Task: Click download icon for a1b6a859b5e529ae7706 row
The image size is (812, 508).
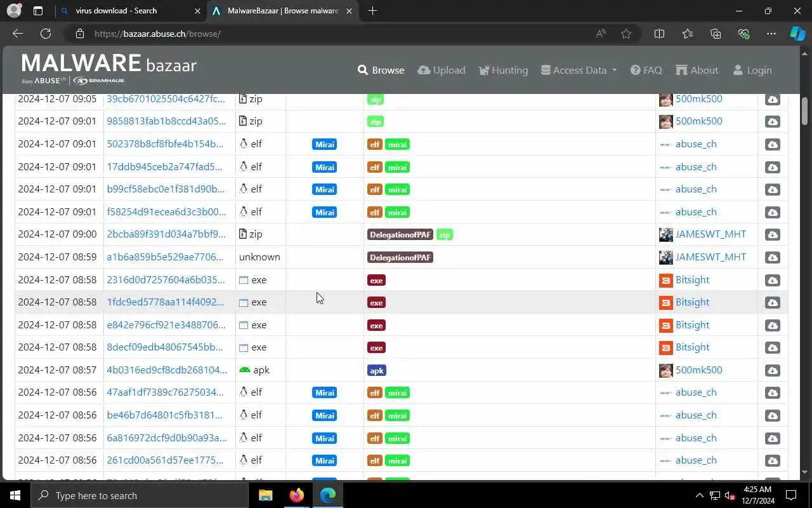Action: click(772, 257)
